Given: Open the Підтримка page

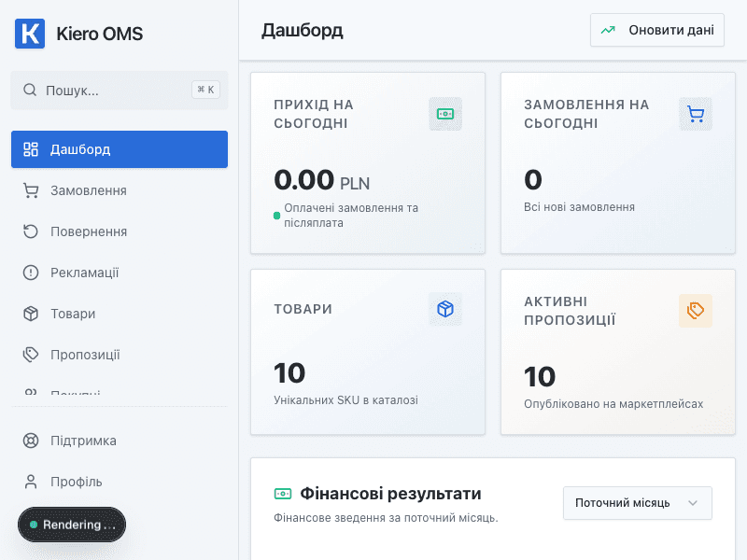Looking at the screenshot, I should tap(120, 441).
